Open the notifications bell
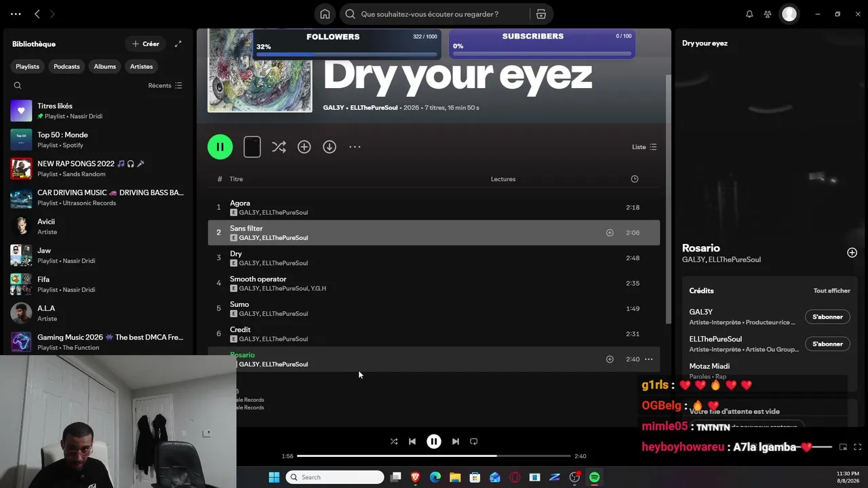Image resolution: width=868 pixels, height=488 pixels. tap(749, 14)
